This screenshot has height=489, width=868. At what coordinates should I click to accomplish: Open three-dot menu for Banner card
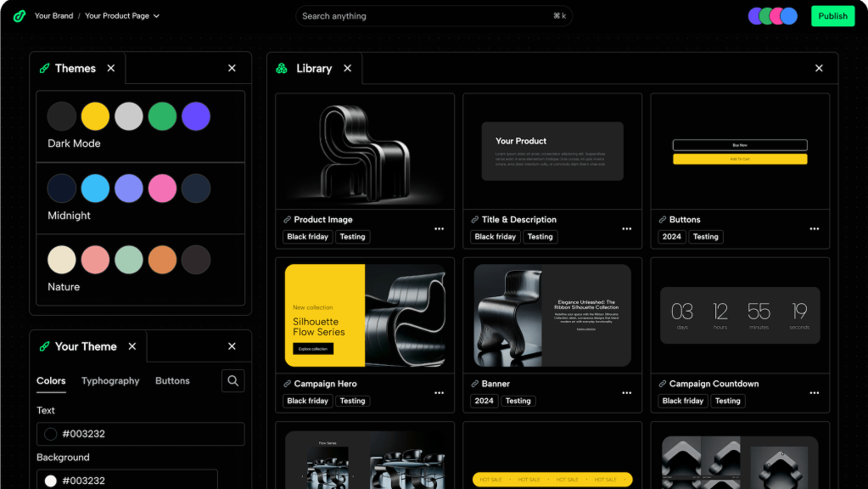tap(626, 393)
